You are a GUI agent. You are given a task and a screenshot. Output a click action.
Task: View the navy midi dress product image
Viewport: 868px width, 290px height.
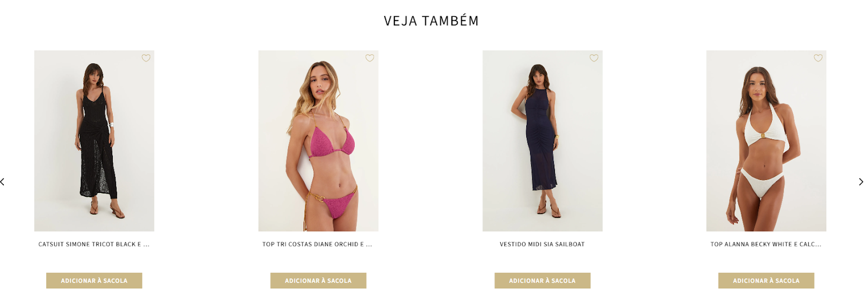click(x=542, y=141)
